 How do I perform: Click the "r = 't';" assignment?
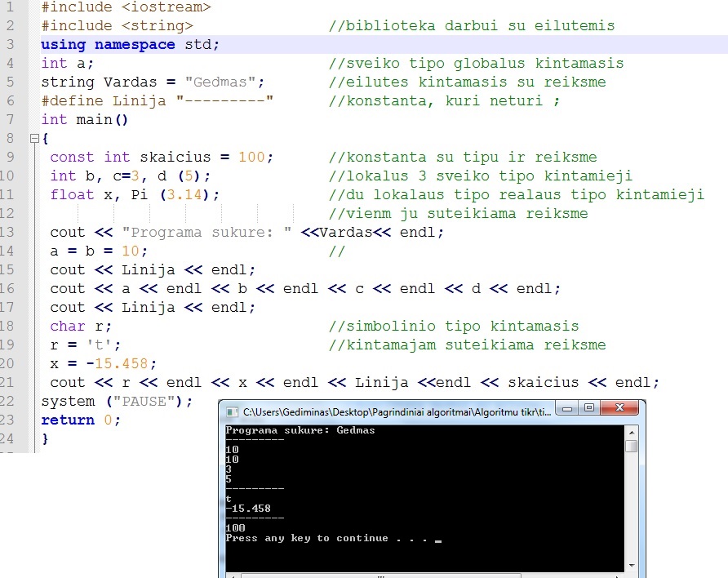(86, 345)
